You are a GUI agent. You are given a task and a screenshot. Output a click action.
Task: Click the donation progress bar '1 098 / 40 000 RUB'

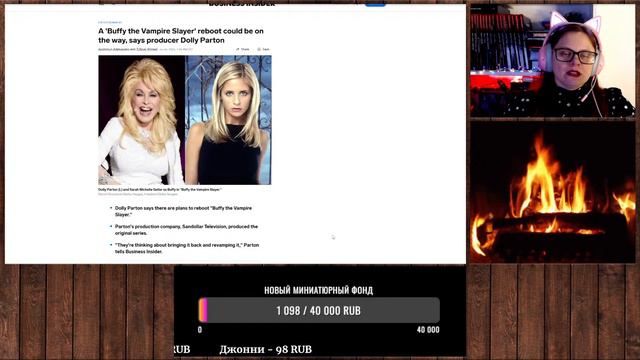point(319,310)
